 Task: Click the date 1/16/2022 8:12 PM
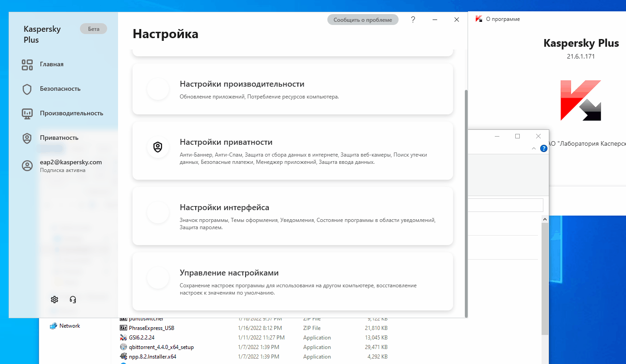pos(260,328)
